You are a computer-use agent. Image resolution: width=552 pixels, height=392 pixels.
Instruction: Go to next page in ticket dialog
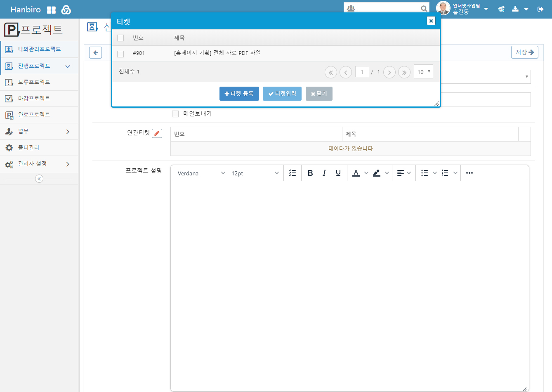[x=389, y=72]
